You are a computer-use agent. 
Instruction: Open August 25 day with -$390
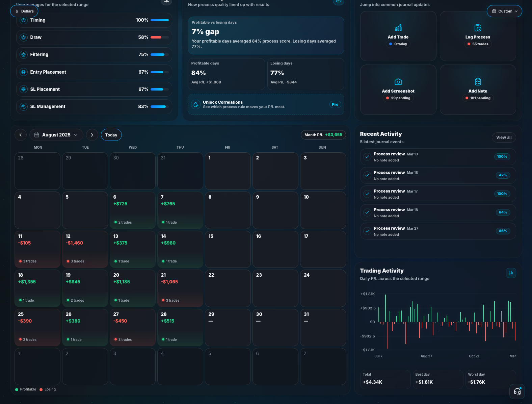[x=37, y=327]
